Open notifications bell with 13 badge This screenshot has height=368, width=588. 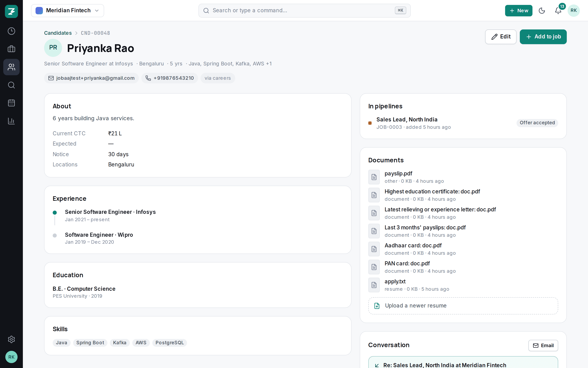558,10
